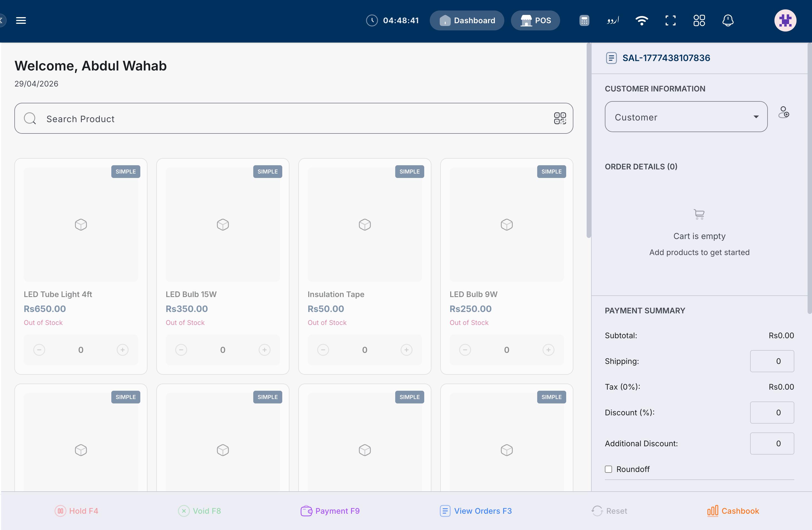Image resolution: width=812 pixels, height=530 pixels.
Task: Select the LED Bulb 9W product image
Action: pos(507,225)
